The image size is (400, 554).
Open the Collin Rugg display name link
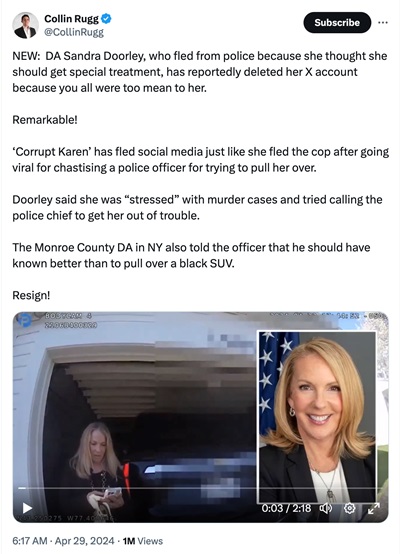click(x=71, y=19)
